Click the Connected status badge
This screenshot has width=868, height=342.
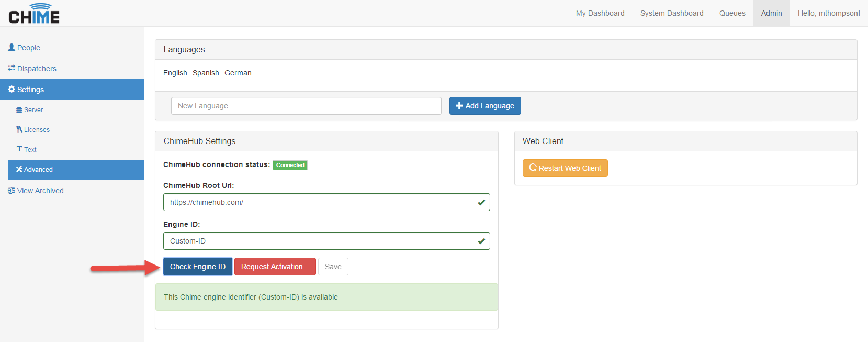290,165
